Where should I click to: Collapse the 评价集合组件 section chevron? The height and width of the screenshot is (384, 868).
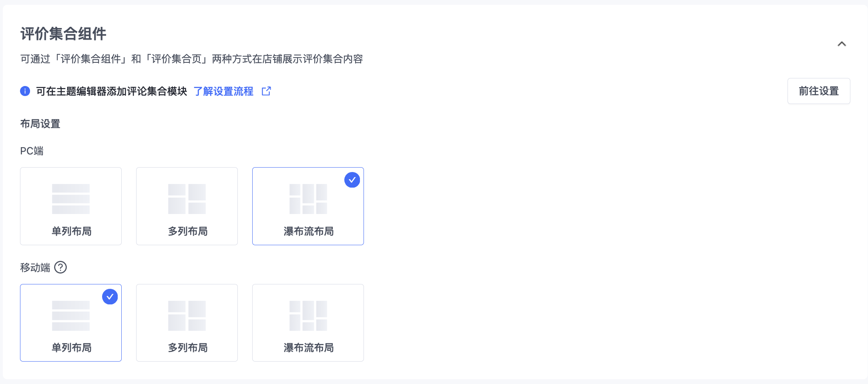[x=842, y=44]
